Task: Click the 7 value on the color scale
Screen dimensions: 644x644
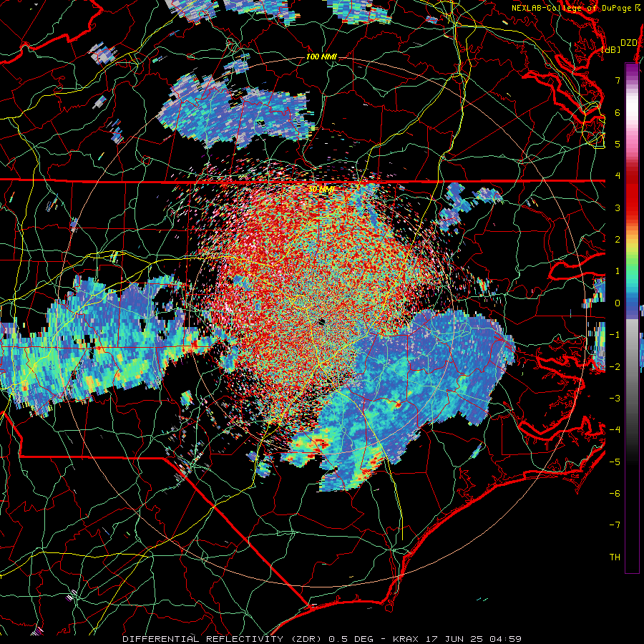Action: click(x=618, y=80)
